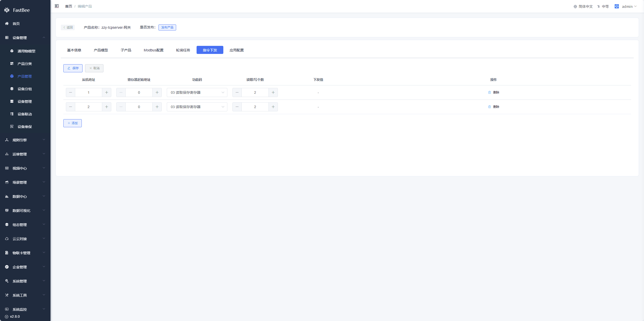Image resolution: width=644 pixels, height=321 pixels.
Task: Click the 保存 button
Action: click(73, 68)
